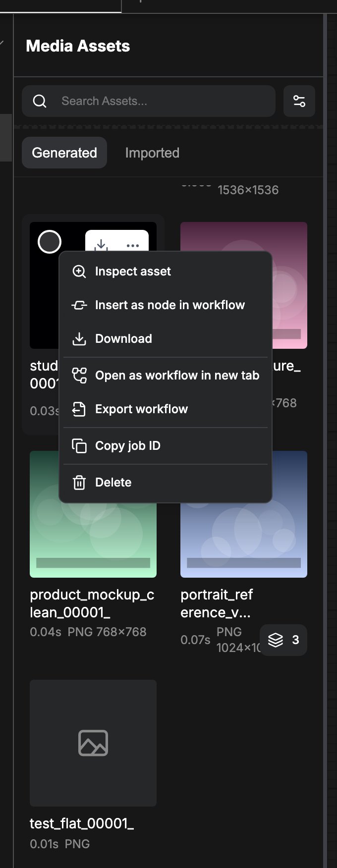
Task: Choose Export workflow option
Action: (x=166, y=409)
